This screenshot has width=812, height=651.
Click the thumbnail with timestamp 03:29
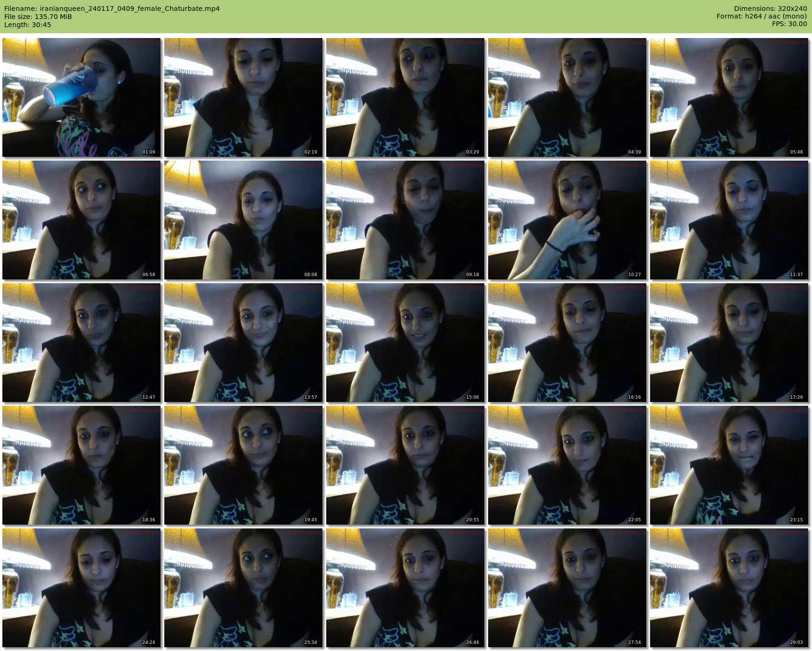pos(406,97)
